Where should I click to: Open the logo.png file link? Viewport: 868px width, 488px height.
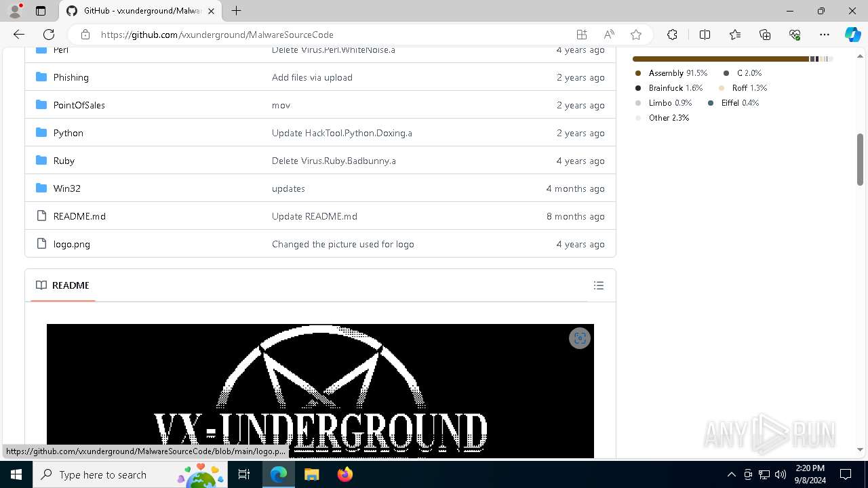point(72,244)
